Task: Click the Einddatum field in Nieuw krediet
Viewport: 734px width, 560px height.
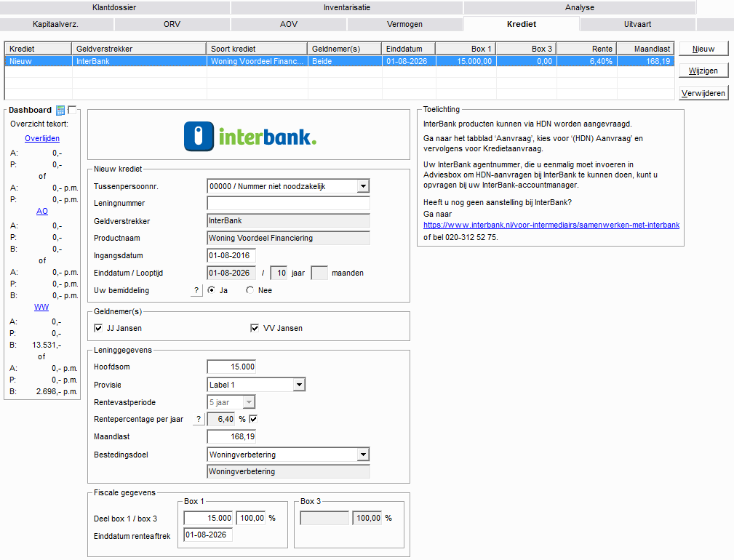Action: coord(231,273)
